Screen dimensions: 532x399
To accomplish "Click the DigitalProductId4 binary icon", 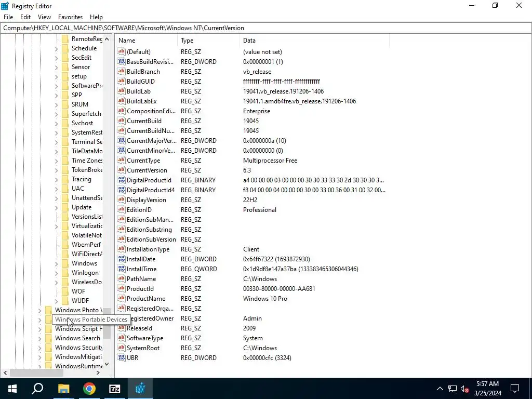I will (x=122, y=190).
